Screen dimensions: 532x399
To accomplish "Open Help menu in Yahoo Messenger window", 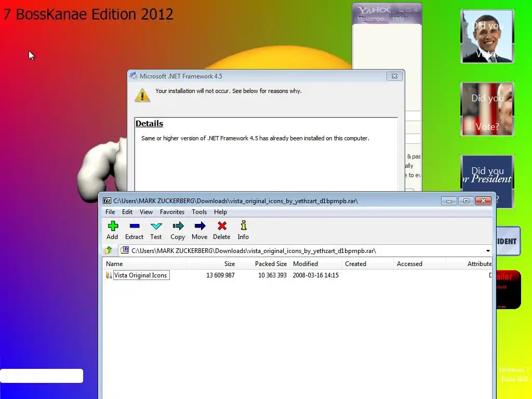I will click(398, 19).
